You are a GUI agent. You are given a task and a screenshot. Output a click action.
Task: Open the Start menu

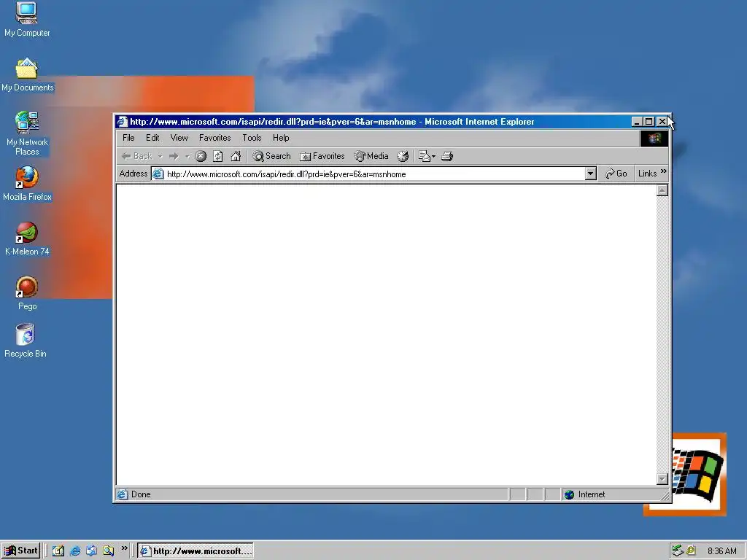tap(20, 551)
